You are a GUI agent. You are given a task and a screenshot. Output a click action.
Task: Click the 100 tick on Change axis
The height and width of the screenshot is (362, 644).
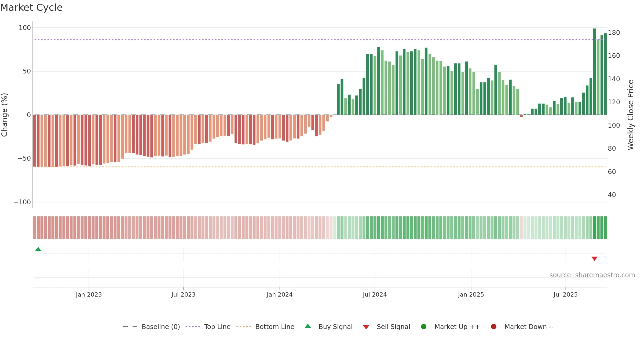[x=25, y=28]
